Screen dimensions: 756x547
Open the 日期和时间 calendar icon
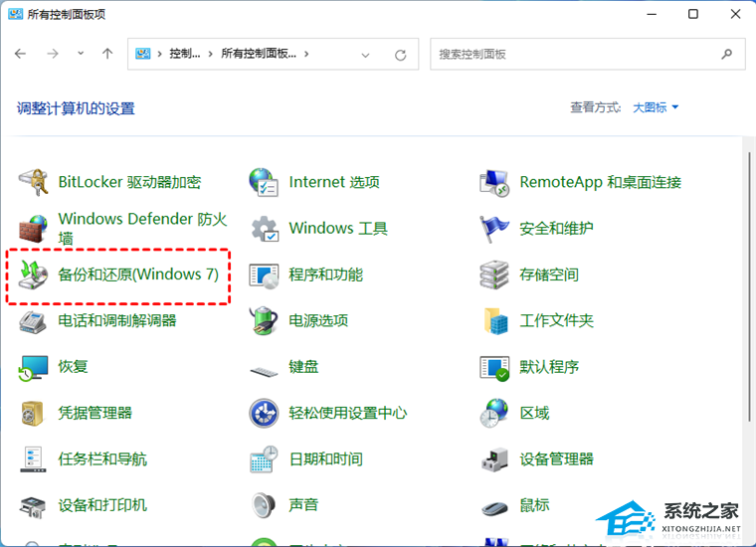coord(264,459)
